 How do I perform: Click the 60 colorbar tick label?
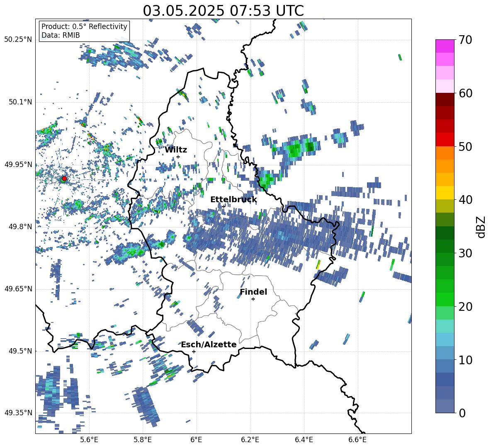tap(465, 93)
